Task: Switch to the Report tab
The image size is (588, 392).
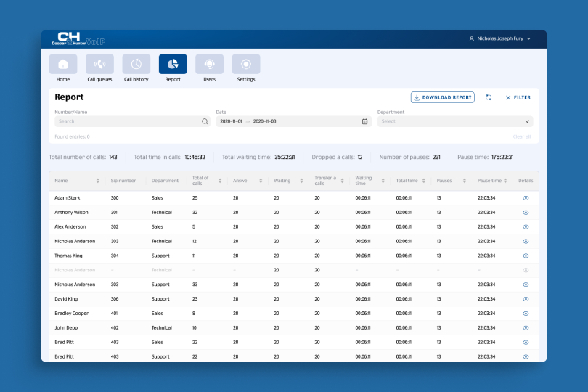Action: [173, 65]
